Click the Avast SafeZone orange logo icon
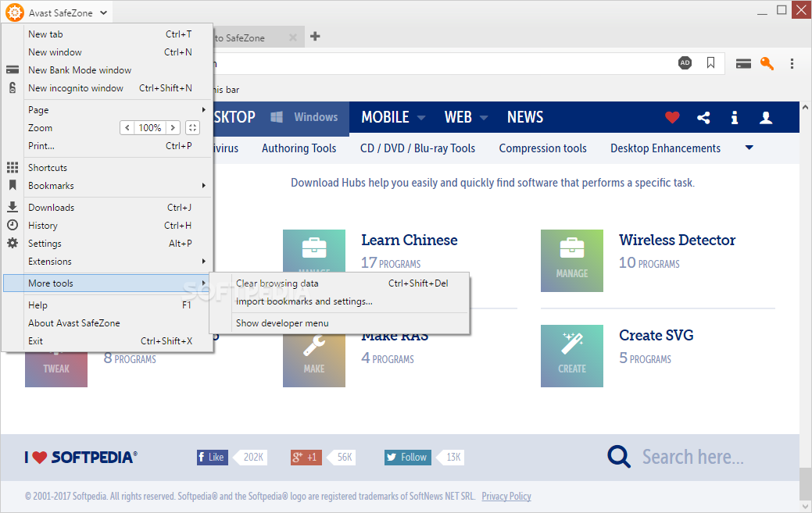812x513 pixels. tap(15, 12)
